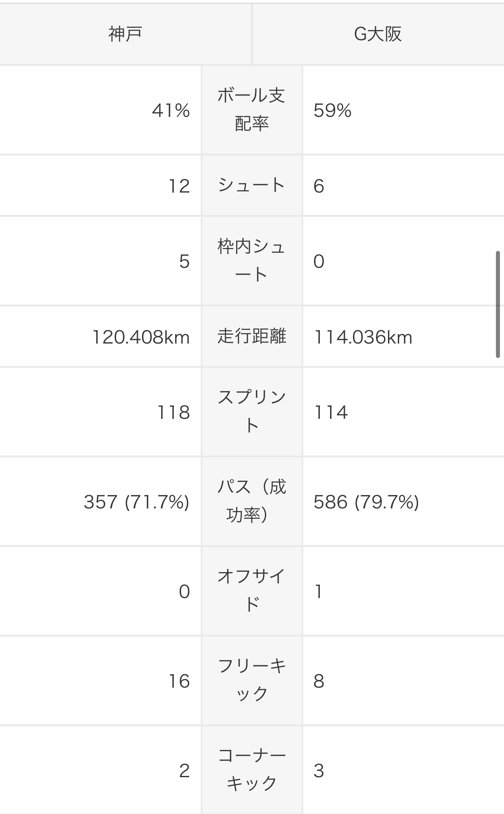This screenshot has height=814, width=504.
Task: Click the オフサイド stat label
Action: click(x=252, y=591)
